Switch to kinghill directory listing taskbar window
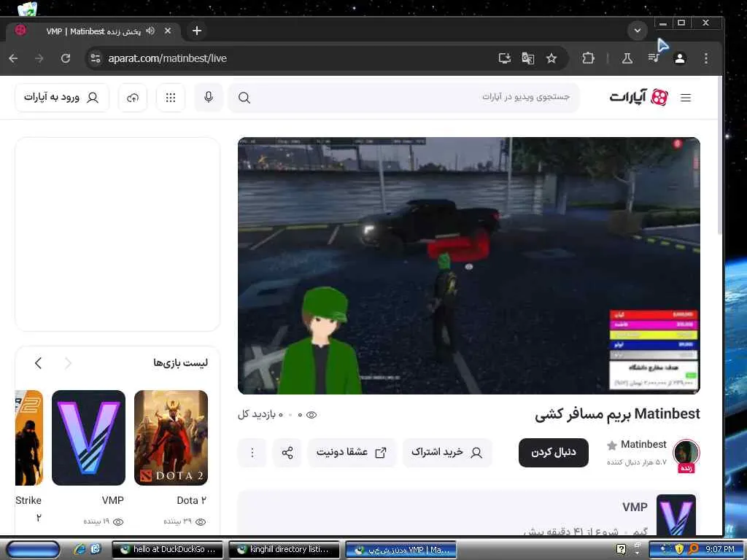This screenshot has width=747, height=560. (284, 550)
